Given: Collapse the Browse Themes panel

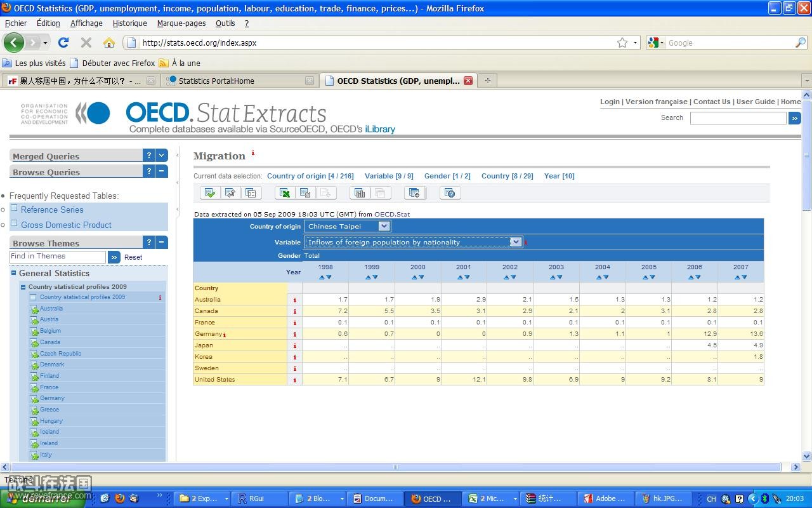Looking at the screenshot, I should click(x=162, y=242).
